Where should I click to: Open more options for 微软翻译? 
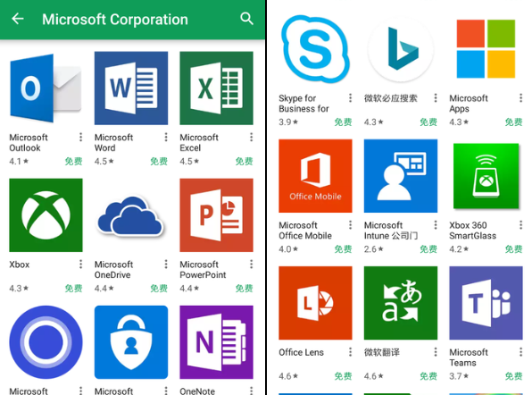(436, 352)
